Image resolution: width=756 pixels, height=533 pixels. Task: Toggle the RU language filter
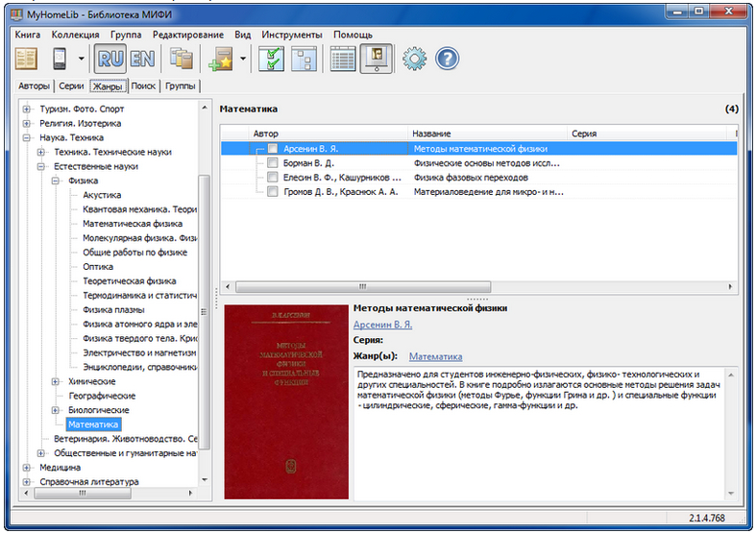coord(110,59)
